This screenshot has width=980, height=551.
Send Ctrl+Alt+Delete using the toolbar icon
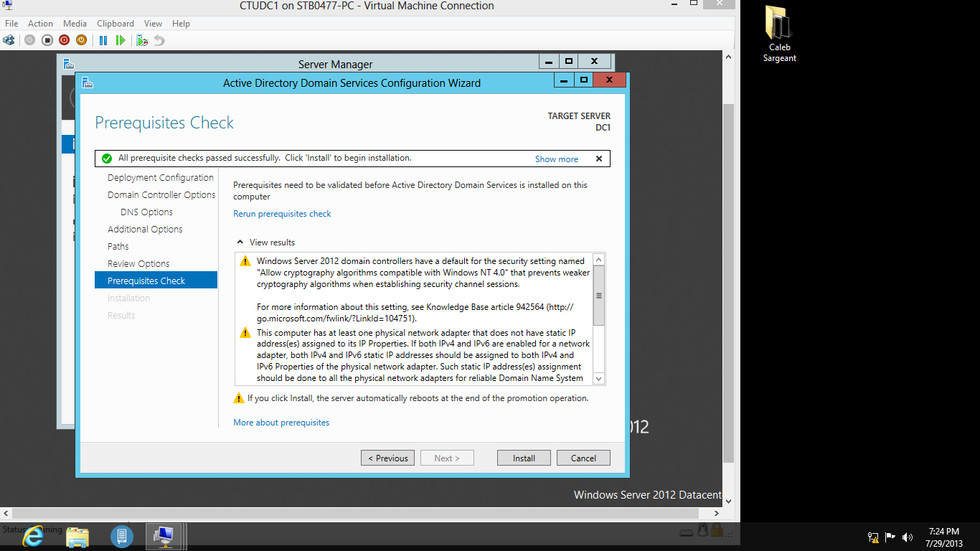coord(9,40)
